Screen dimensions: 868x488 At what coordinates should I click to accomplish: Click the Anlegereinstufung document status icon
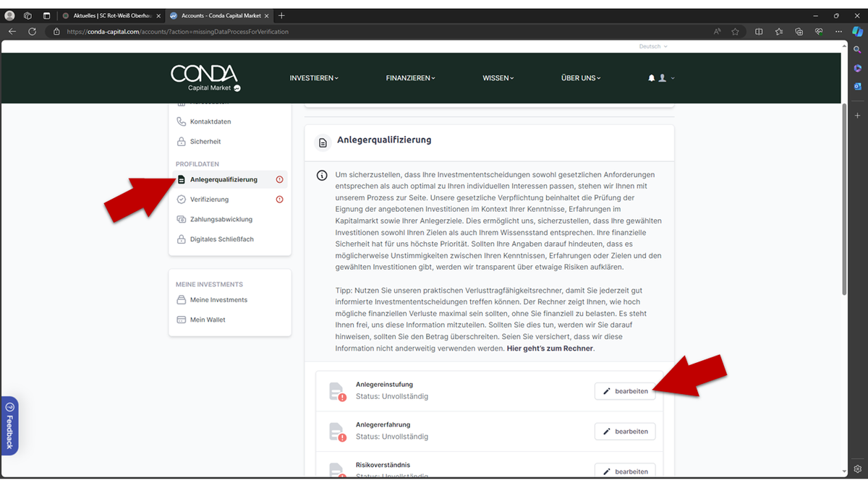click(337, 391)
